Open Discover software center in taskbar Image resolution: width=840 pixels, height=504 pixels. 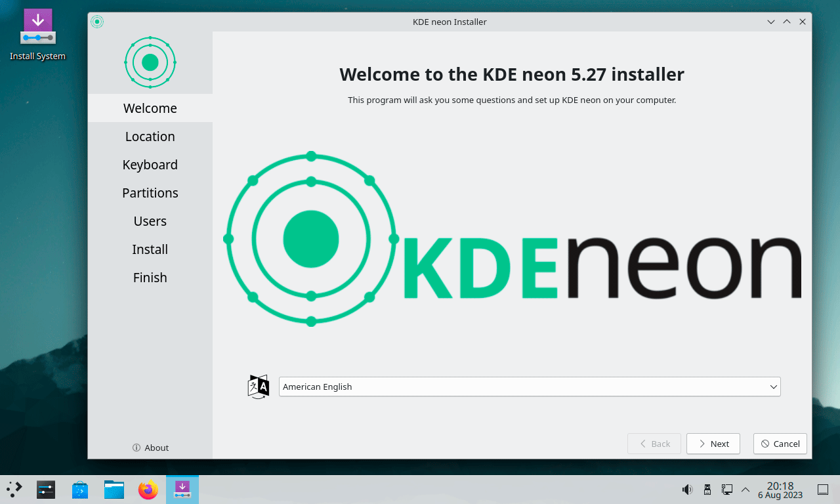(80, 489)
